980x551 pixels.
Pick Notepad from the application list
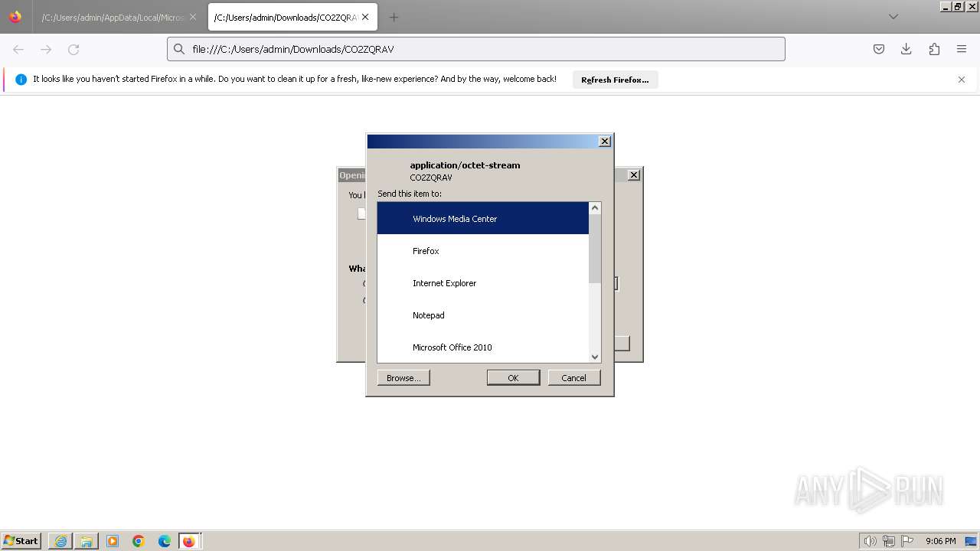pos(482,315)
